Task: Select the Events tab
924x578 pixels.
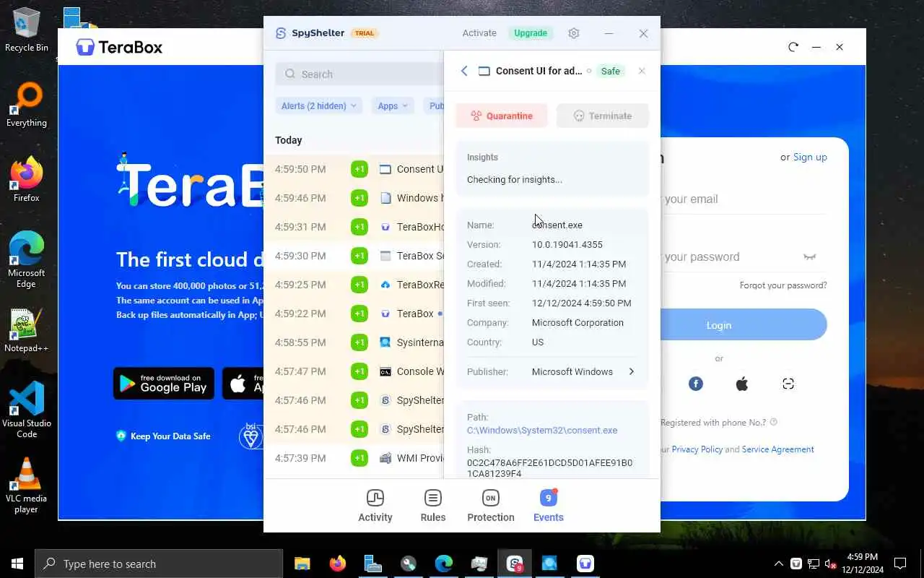Action: coord(549,506)
